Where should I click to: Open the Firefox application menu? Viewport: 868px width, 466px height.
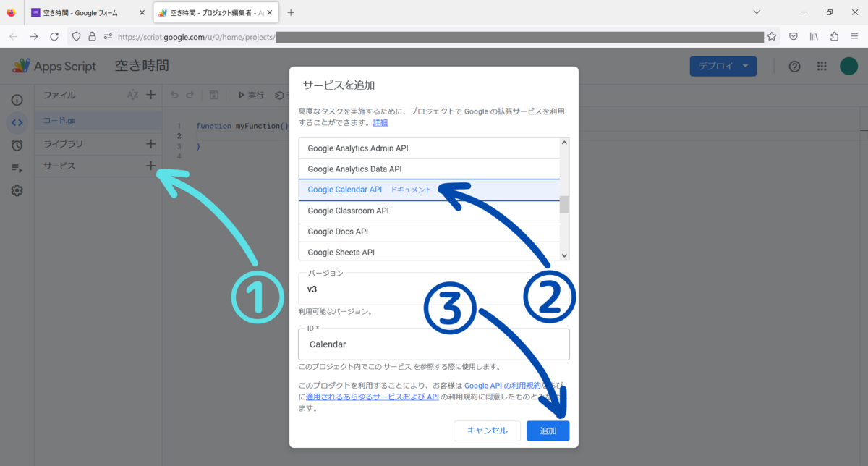point(854,36)
